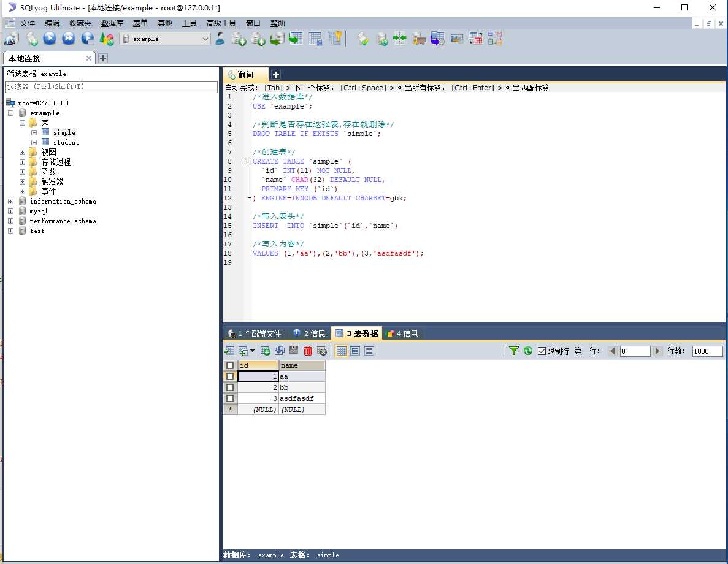The width and height of the screenshot is (728, 564).
Task: Expand the information_schema database node
Action: (x=10, y=202)
